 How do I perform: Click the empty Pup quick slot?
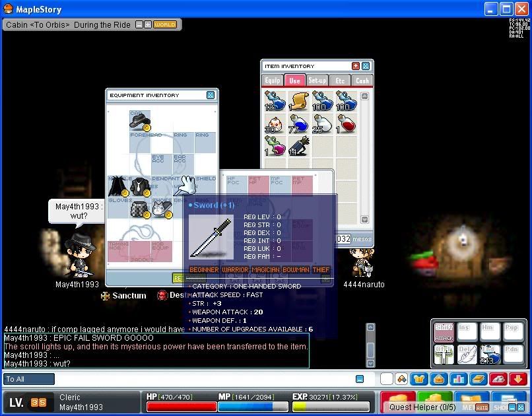pyautogui.click(x=513, y=332)
